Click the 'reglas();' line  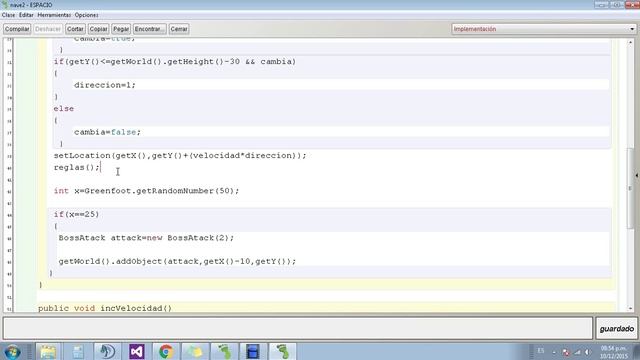(77, 167)
